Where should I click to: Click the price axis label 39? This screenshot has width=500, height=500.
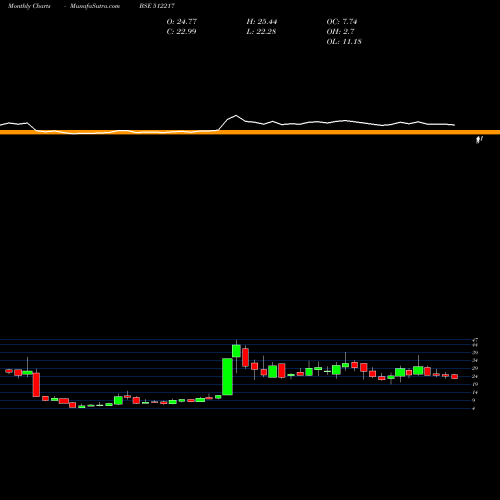click(475, 353)
